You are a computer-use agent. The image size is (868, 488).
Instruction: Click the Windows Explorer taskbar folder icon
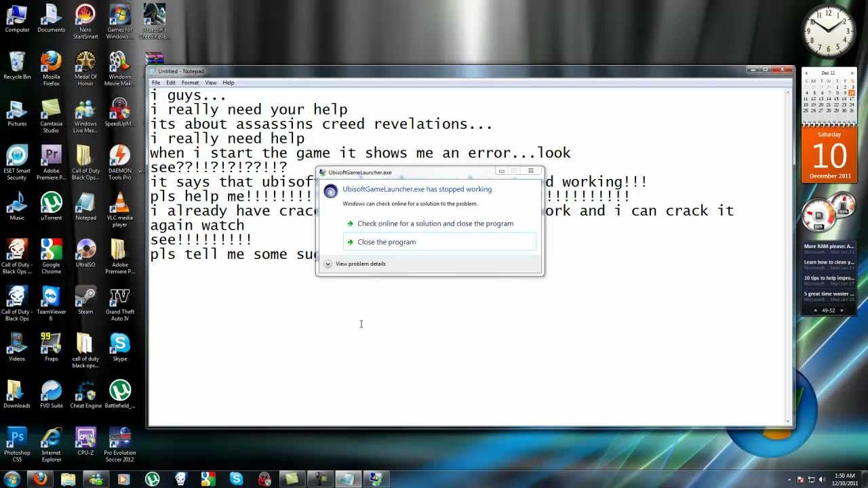click(68, 479)
